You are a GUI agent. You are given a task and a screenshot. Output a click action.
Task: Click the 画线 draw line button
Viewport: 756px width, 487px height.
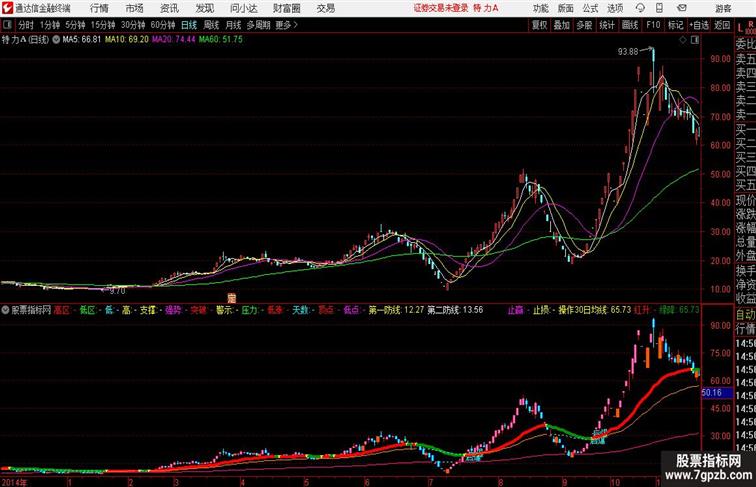(x=630, y=25)
